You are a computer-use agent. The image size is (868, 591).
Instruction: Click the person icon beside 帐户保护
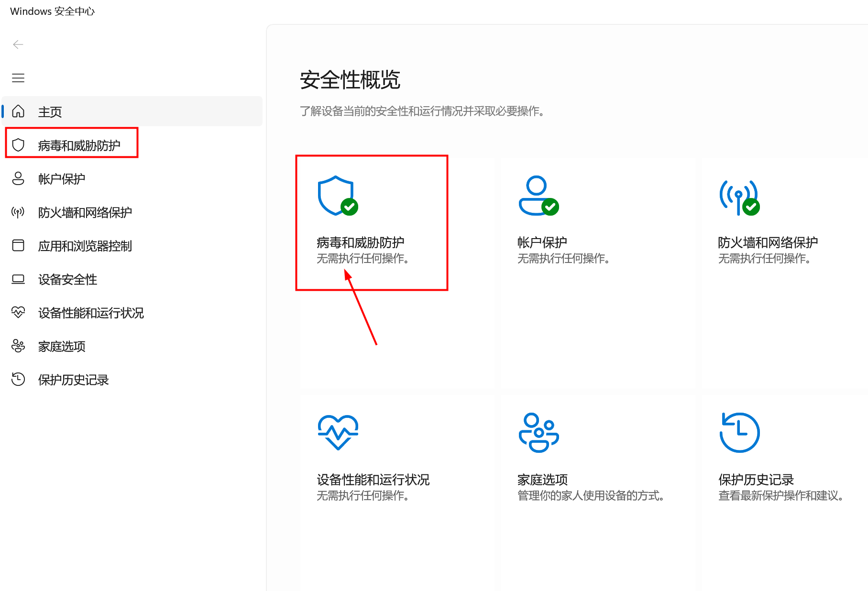pyautogui.click(x=18, y=178)
